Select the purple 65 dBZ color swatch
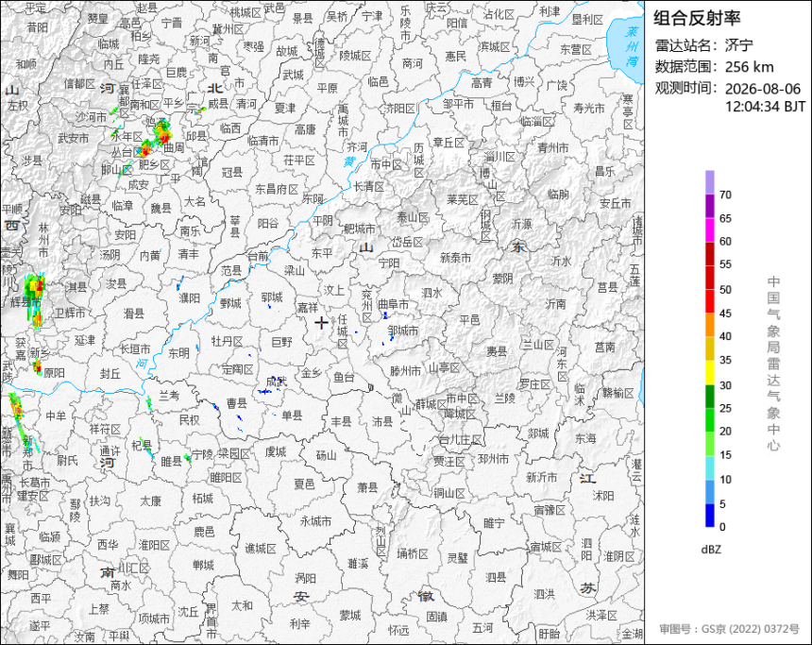Image resolution: width=812 pixels, height=645 pixels. coord(709,206)
